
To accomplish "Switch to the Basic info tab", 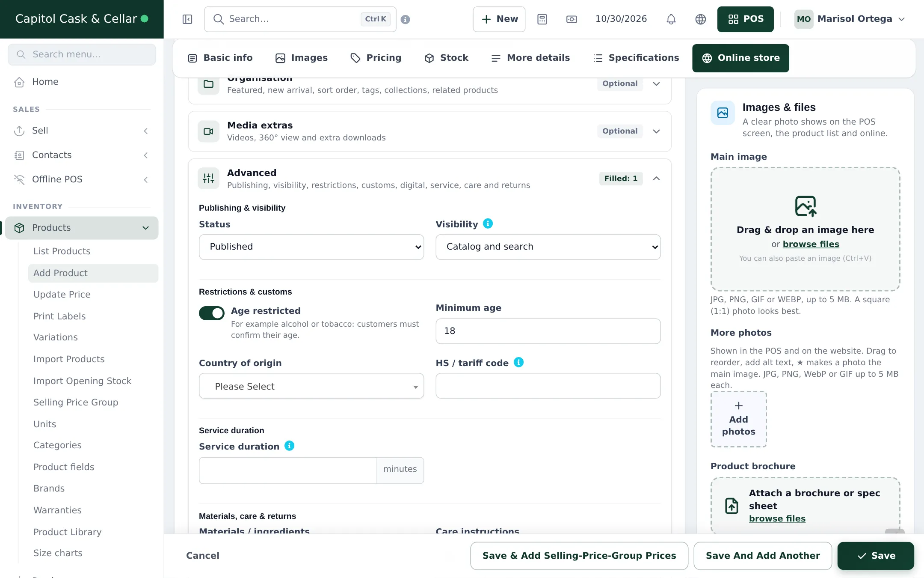I will coord(220,58).
